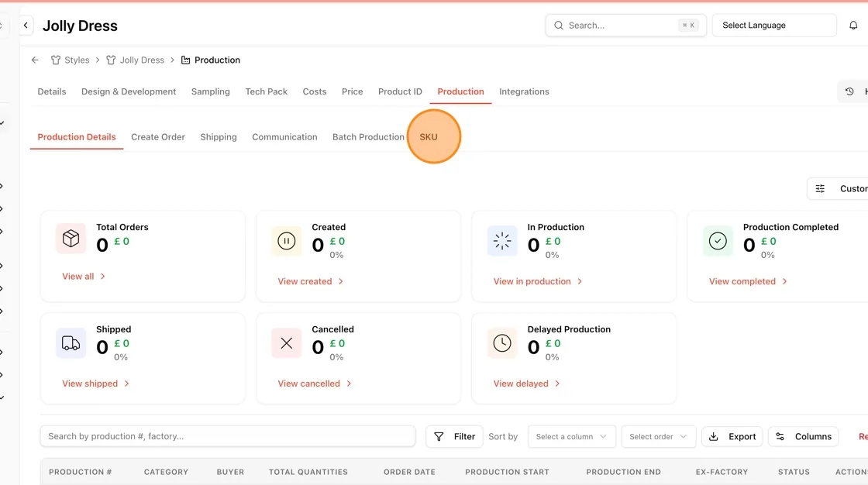Click the Production Completed checkmark icon
The image size is (868, 485).
click(718, 241)
